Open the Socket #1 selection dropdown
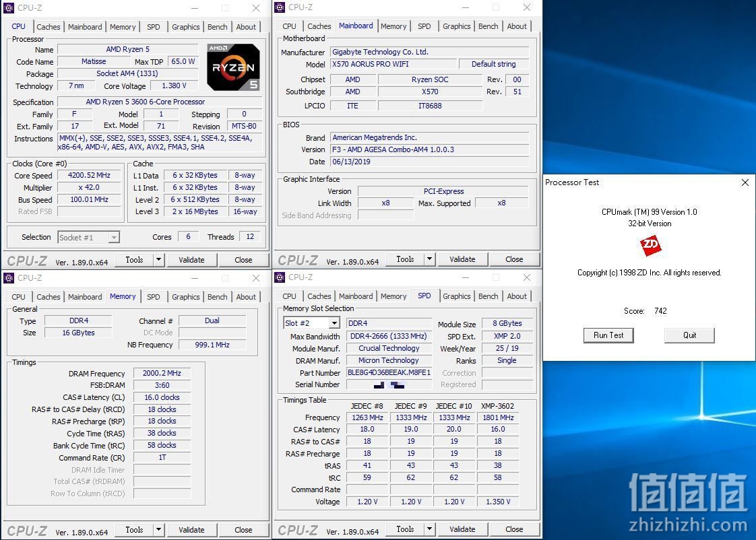The height and width of the screenshot is (540, 756). (x=114, y=238)
